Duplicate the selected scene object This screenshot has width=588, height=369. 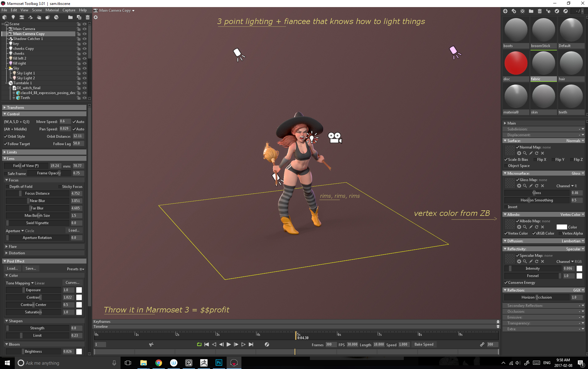79,17
